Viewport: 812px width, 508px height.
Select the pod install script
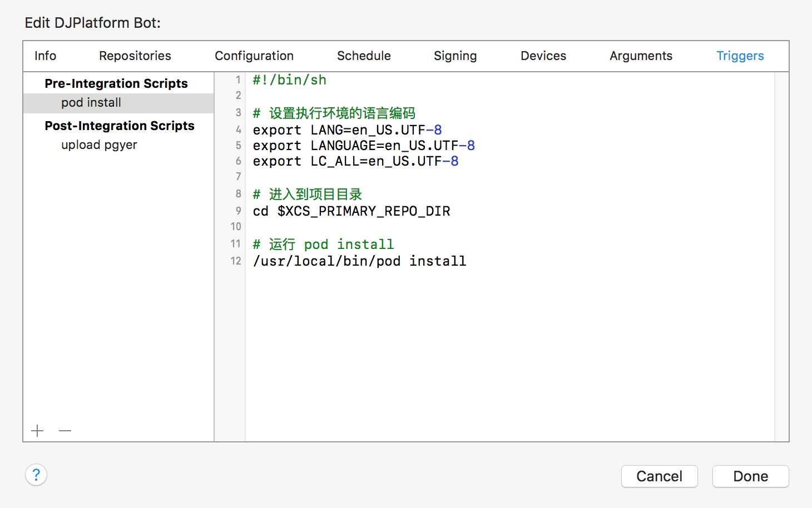point(91,103)
